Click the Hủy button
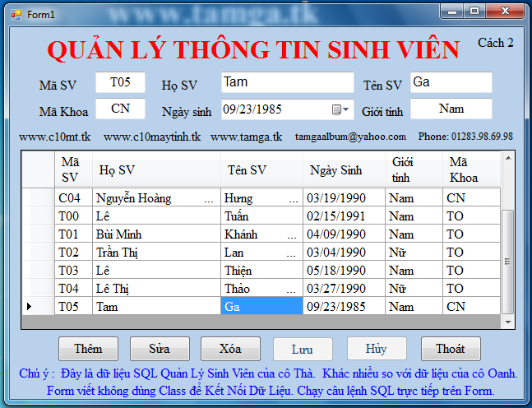This screenshot has height=408, width=532. [x=377, y=349]
